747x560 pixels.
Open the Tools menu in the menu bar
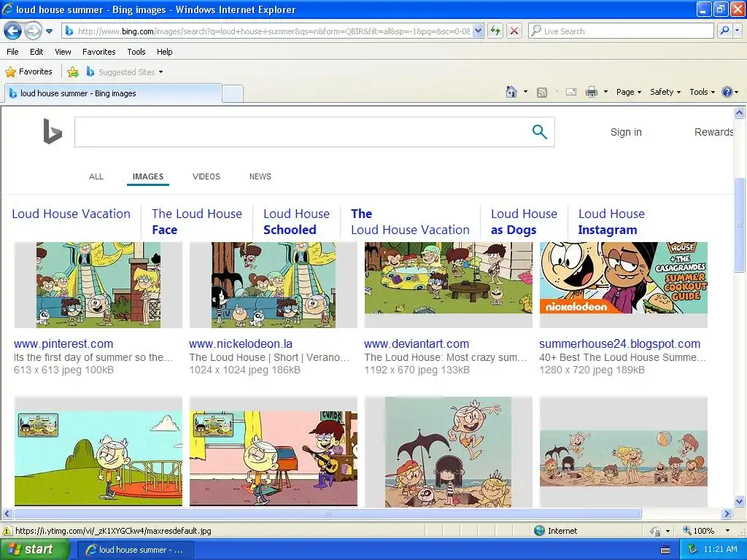(136, 52)
